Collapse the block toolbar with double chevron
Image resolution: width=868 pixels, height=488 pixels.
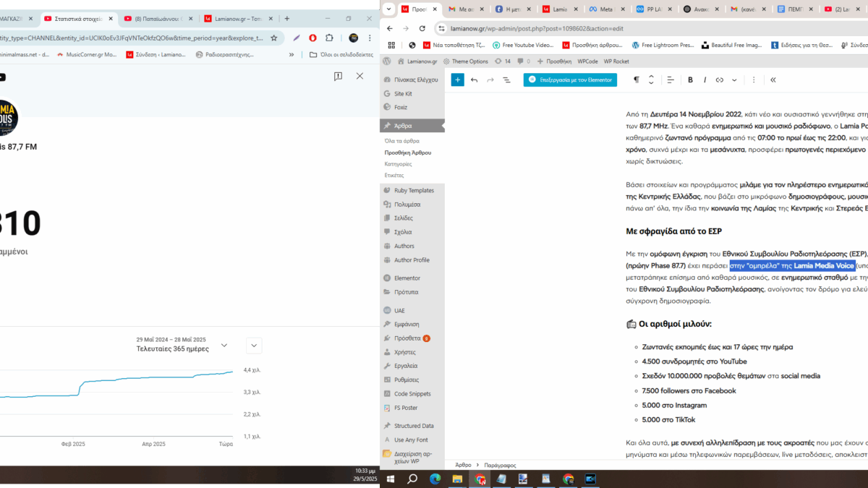click(x=773, y=80)
